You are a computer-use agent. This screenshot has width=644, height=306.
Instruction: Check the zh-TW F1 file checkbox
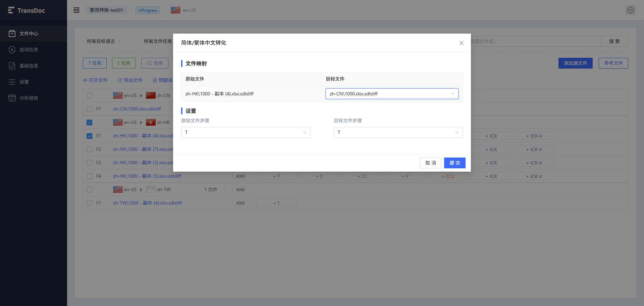(89, 203)
